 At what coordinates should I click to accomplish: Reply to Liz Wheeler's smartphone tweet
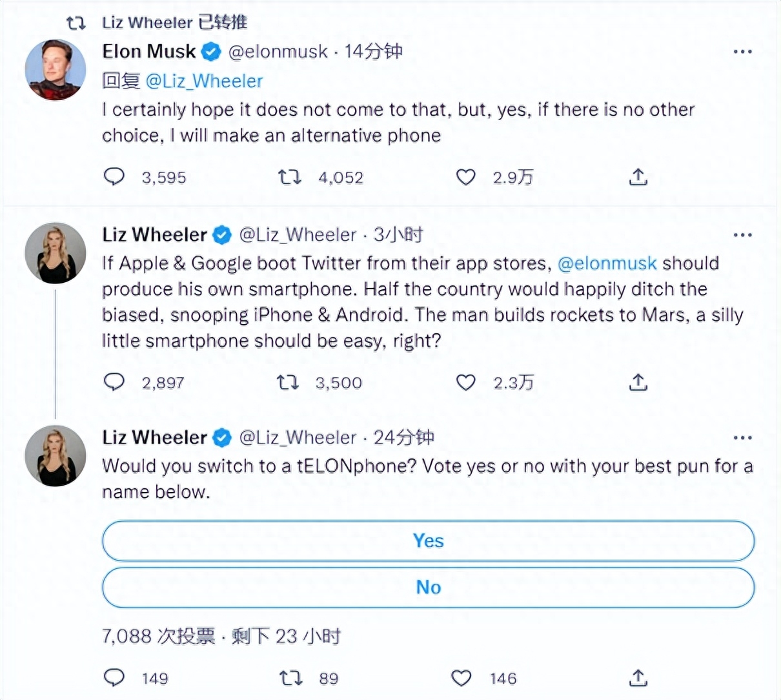114,382
